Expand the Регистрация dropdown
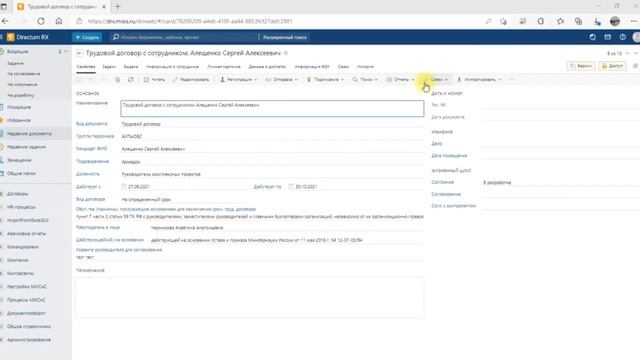The image size is (640, 360). [239, 80]
